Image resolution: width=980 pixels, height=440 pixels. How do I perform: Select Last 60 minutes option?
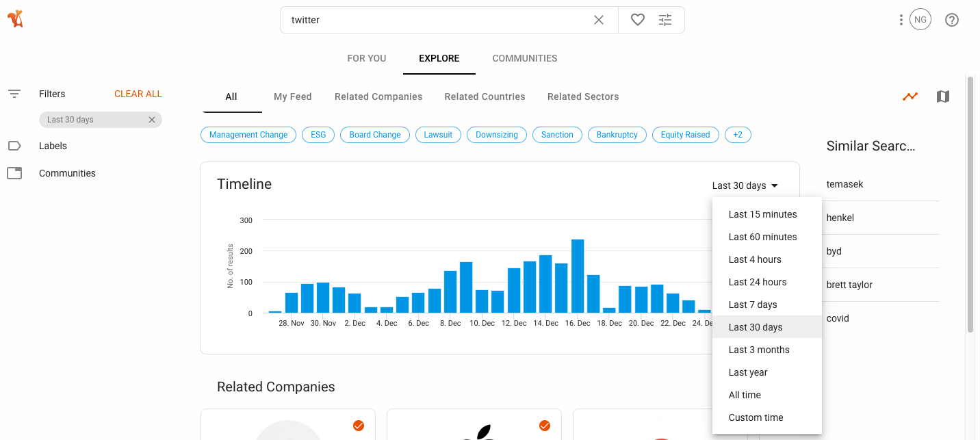(767, 237)
